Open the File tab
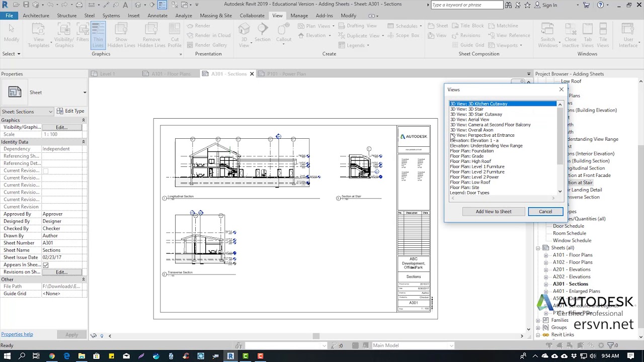The width and height of the screenshot is (644, 362). click(x=9, y=16)
